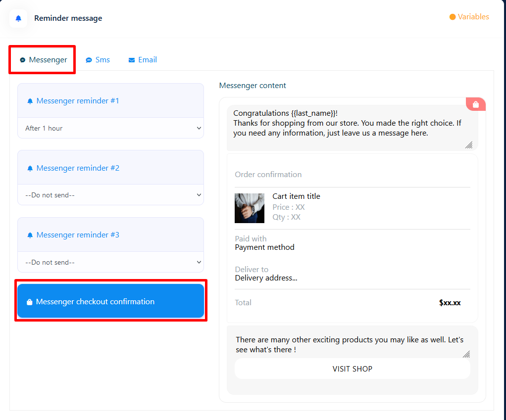Click the Sms chat bubble icon
Screen dimensions: 506x420
tap(89, 60)
